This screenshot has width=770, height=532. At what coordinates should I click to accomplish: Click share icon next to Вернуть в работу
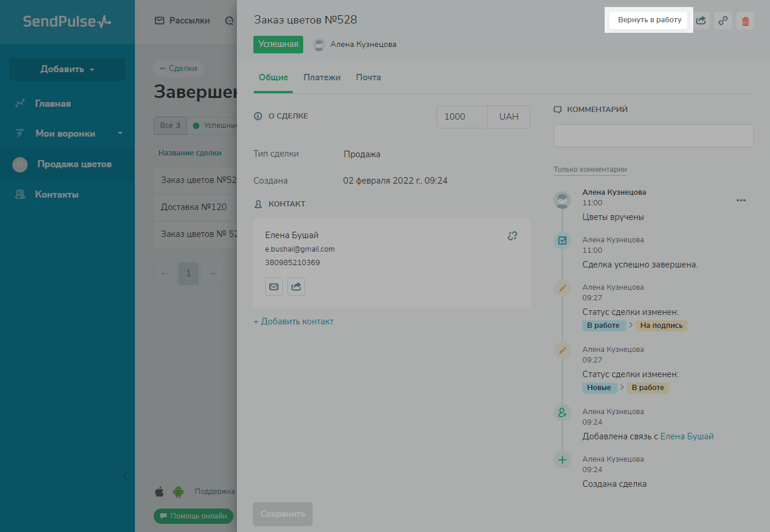click(701, 21)
